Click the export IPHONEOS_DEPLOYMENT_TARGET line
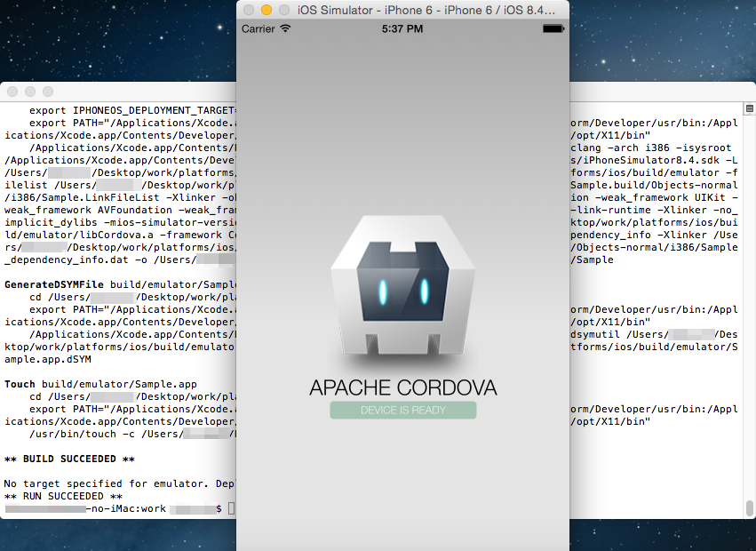The width and height of the screenshot is (756, 551). pyautogui.click(x=132, y=110)
